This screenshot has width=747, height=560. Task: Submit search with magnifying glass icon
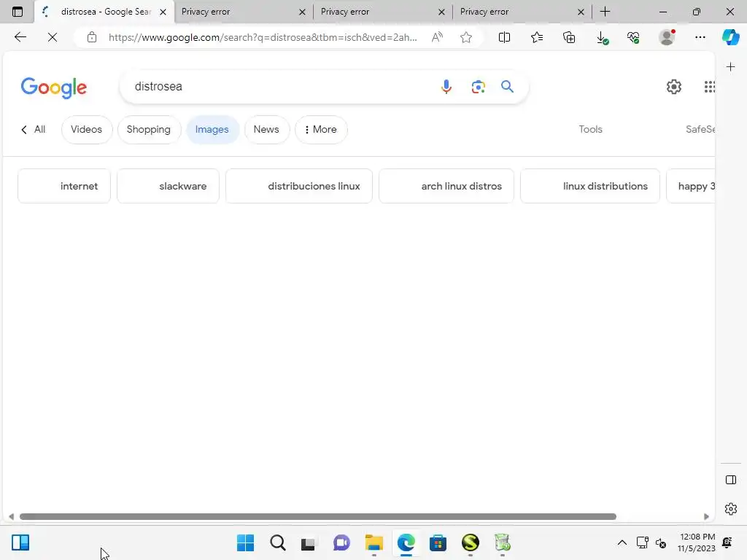[507, 87]
